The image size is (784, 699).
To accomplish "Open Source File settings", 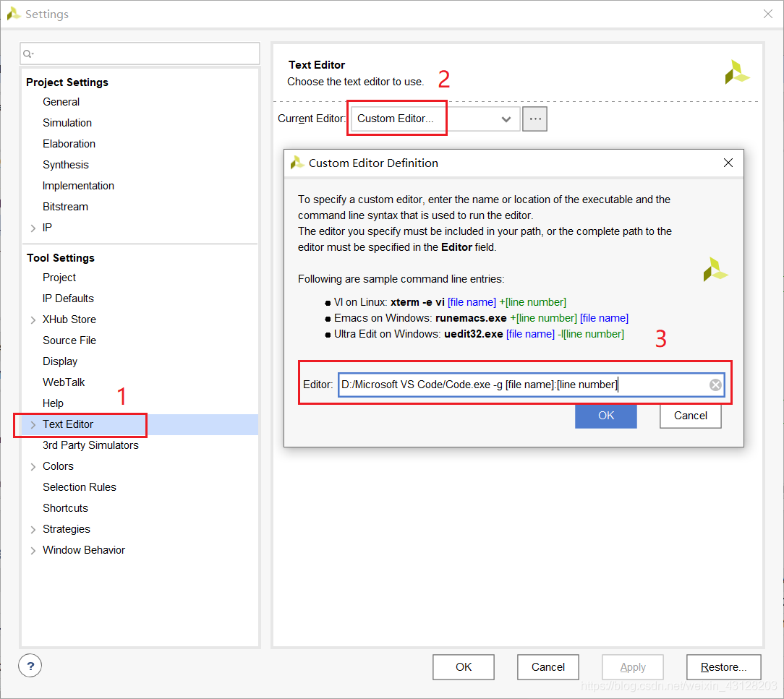I will (x=69, y=340).
